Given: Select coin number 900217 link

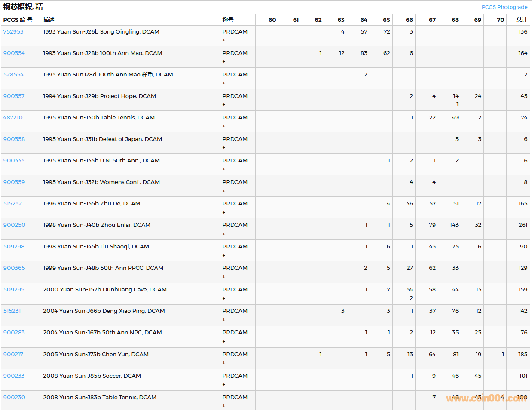Looking at the screenshot, I should coord(13,355).
